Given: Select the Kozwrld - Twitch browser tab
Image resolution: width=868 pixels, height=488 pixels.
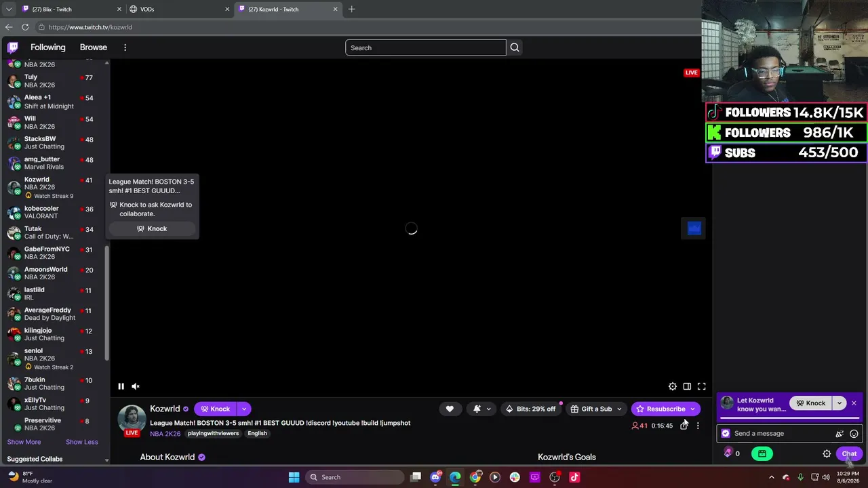Looking at the screenshot, I should point(288,9).
